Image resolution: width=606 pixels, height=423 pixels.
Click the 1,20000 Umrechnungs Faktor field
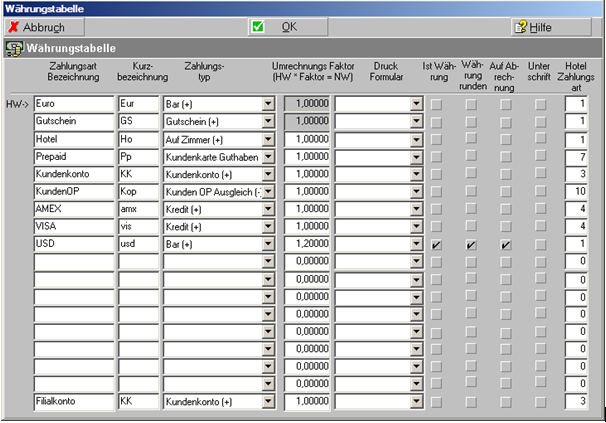point(307,244)
